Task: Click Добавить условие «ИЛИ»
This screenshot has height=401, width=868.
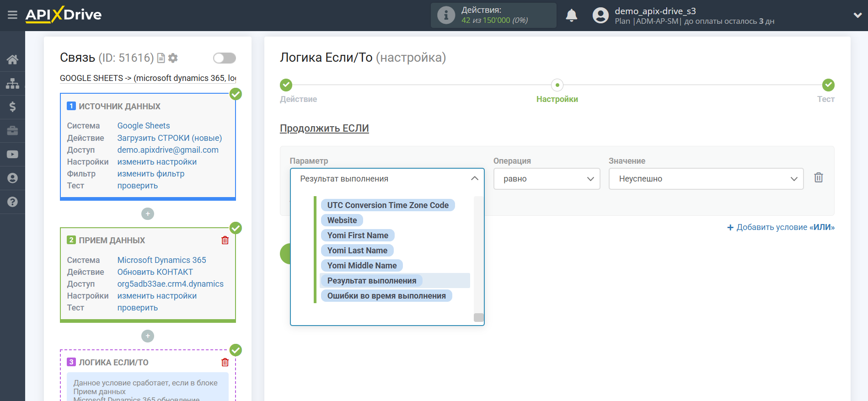Action: (x=781, y=227)
